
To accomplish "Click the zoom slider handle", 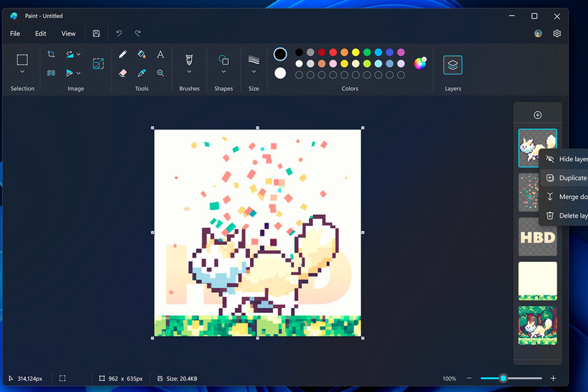I will pyautogui.click(x=503, y=378).
